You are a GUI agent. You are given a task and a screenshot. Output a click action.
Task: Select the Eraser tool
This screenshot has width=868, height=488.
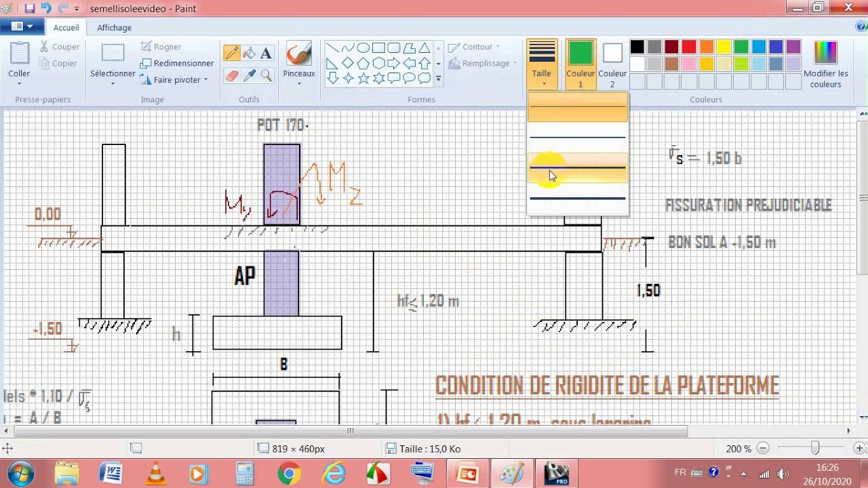[x=231, y=76]
